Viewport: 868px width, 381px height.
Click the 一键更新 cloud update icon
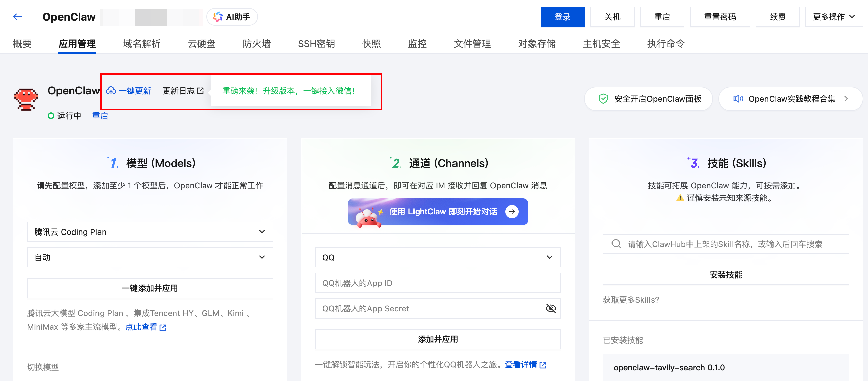pyautogui.click(x=111, y=91)
